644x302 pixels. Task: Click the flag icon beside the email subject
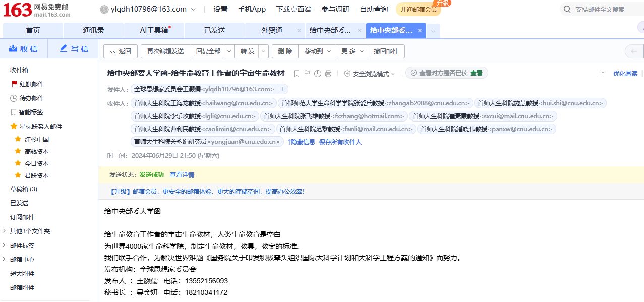pos(307,74)
